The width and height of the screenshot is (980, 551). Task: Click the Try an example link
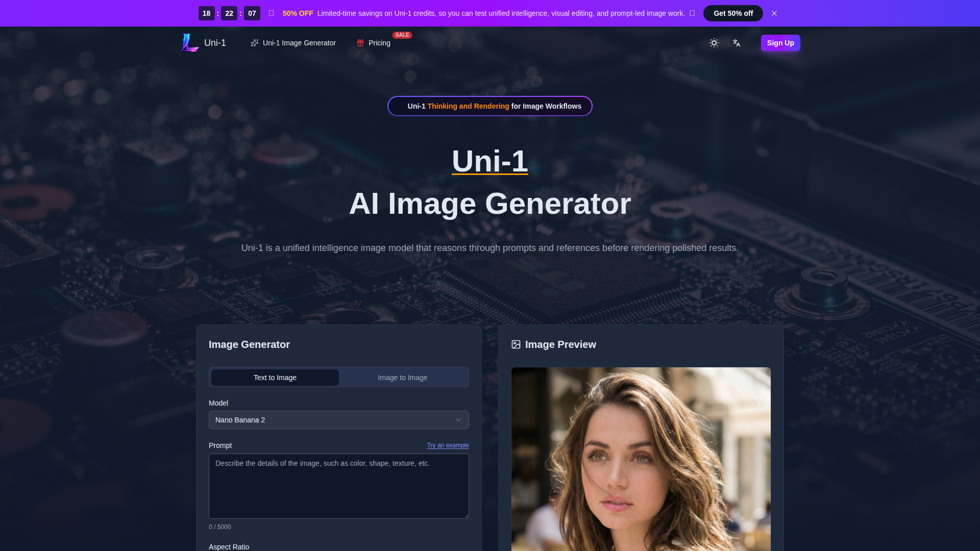tap(448, 445)
